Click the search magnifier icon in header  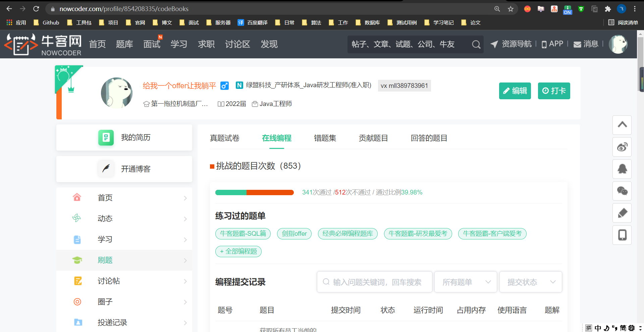click(476, 44)
